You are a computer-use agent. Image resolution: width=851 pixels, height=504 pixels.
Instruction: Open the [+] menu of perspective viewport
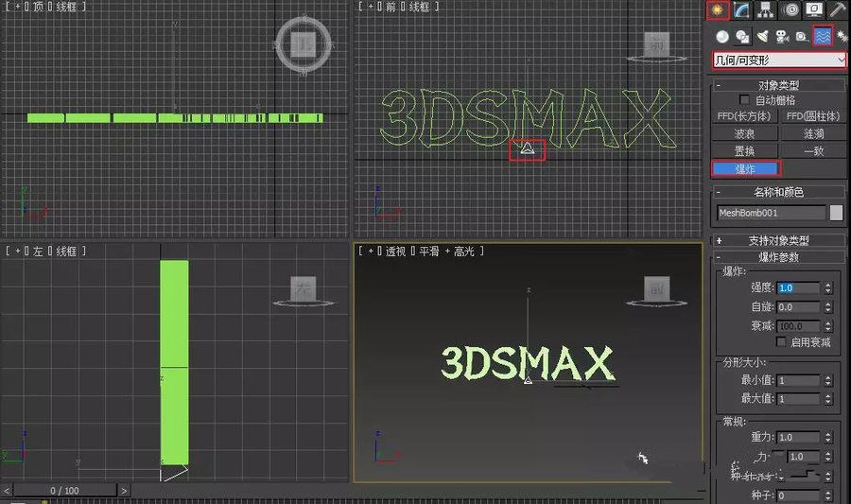tap(372, 252)
